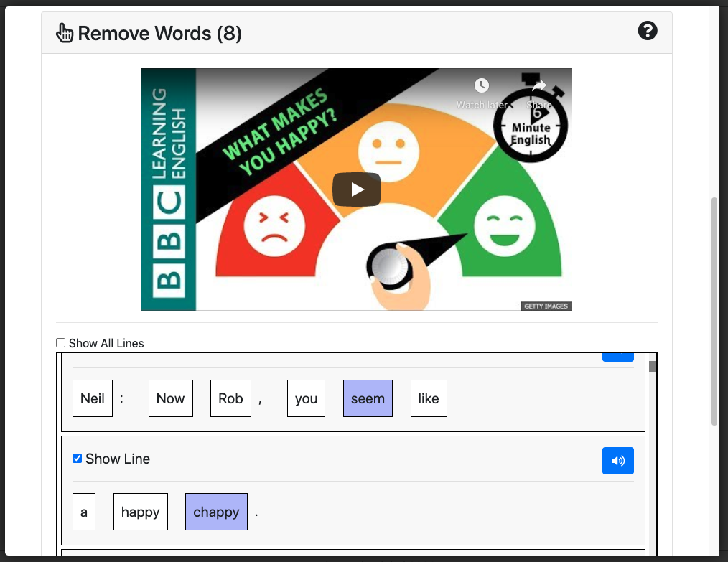Click the Share arrow icon on video

(x=539, y=86)
